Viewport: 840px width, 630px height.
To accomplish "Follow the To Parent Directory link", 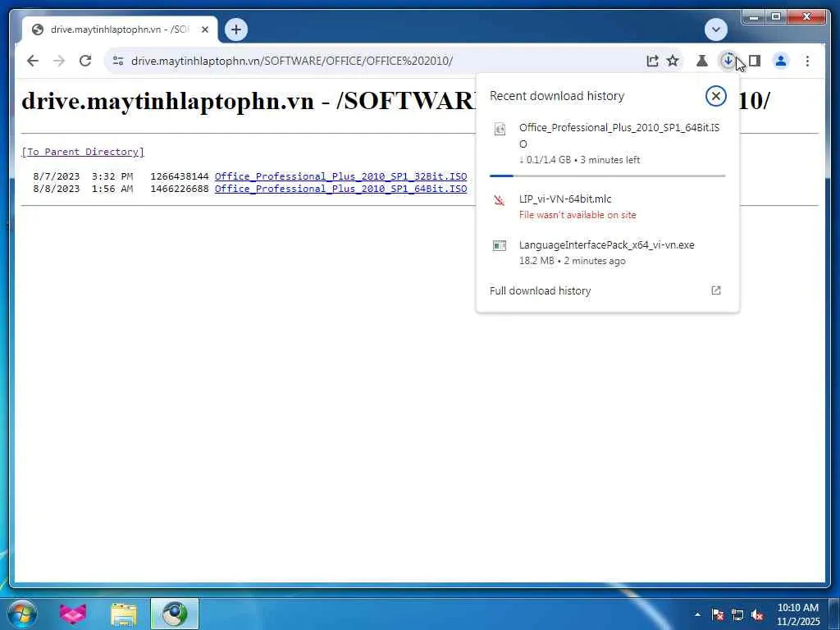I will (83, 152).
